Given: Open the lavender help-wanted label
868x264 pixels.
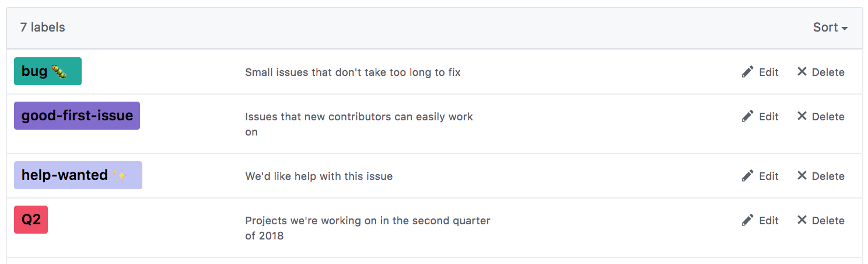Looking at the screenshot, I should [x=78, y=175].
